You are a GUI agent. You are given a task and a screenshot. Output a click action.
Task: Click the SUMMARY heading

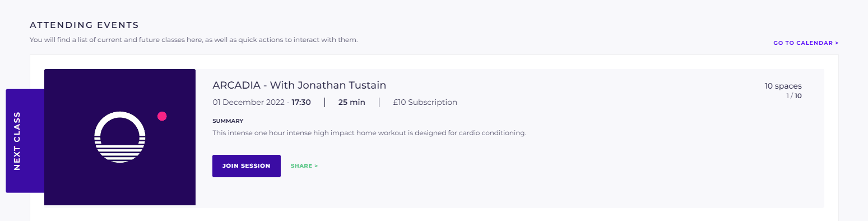tap(228, 121)
